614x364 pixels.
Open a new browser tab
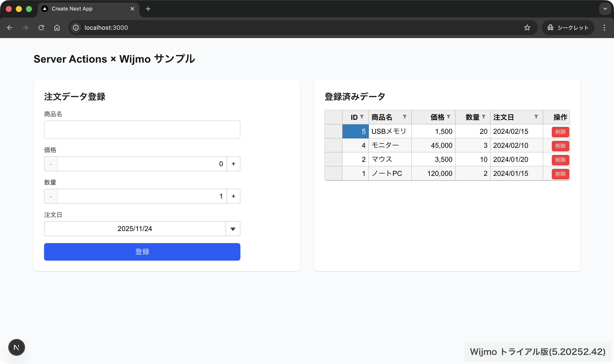[x=148, y=9]
